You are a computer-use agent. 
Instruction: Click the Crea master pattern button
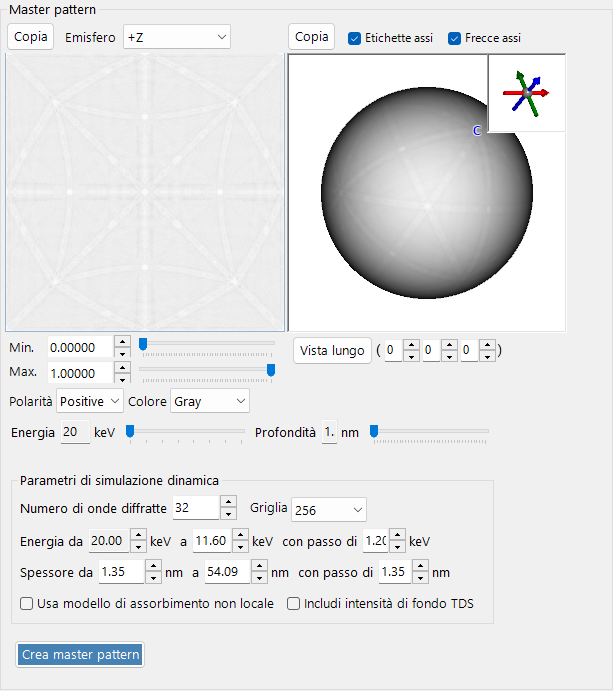80,654
